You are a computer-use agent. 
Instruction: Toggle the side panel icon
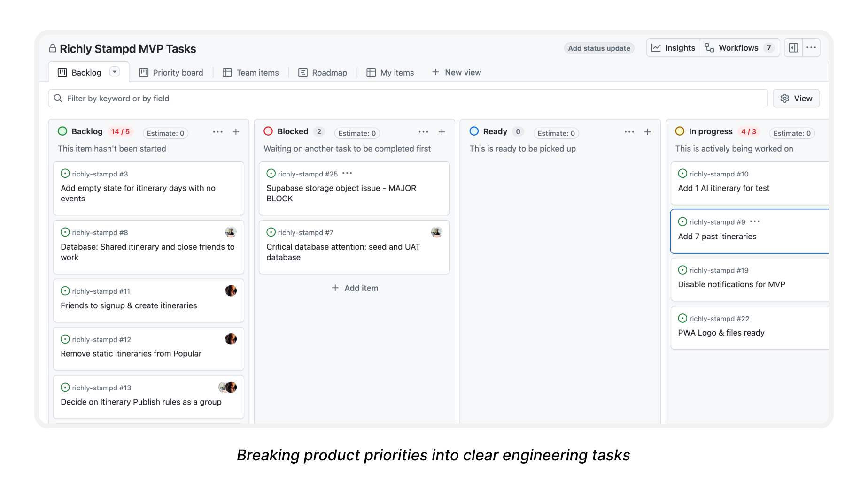793,48
